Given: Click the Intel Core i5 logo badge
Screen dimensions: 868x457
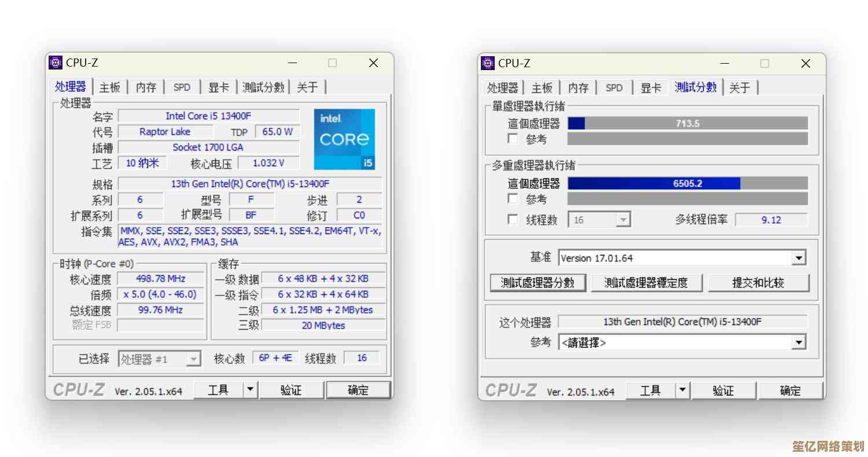Looking at the screenshot, I should pyautogui.click(x=344, y=139).
